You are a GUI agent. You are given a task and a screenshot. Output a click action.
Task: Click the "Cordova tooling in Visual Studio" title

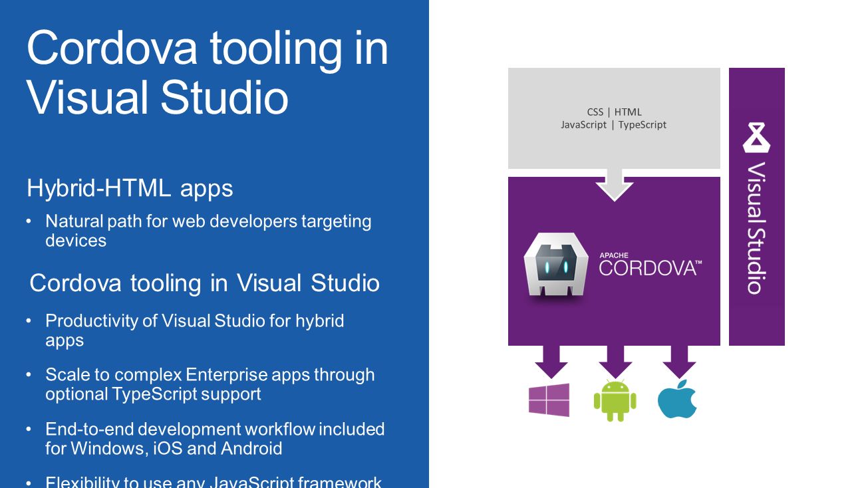pyautogui.click(x=207, y=72)
